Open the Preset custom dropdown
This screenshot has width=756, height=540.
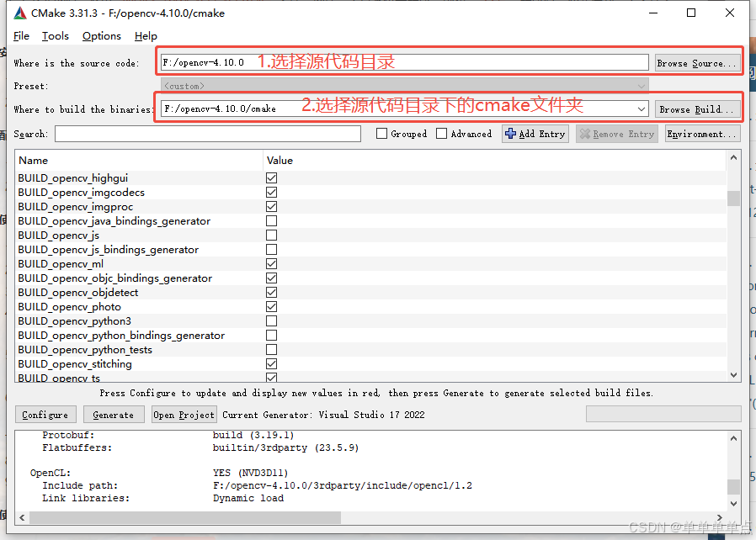404,87
